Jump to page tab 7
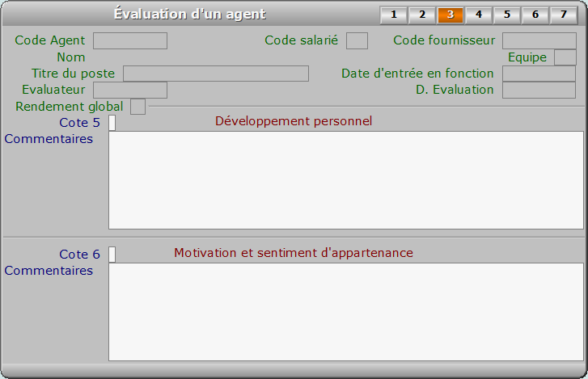 coord(564,15)
